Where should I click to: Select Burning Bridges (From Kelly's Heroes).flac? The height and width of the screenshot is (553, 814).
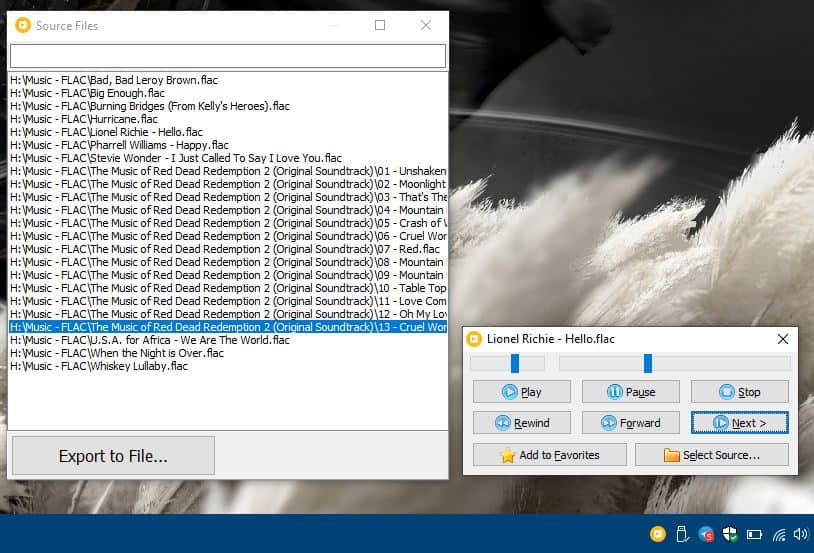pyautogui.click(x=228, y=106)
